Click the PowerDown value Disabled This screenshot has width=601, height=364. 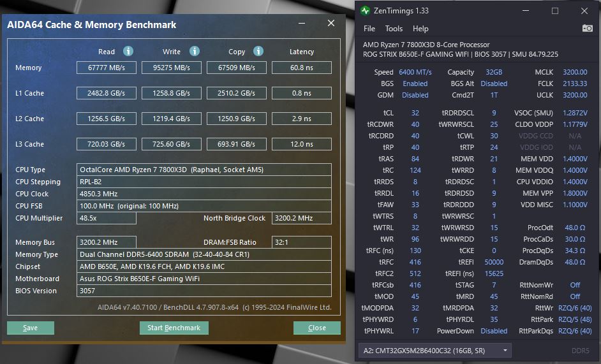click(x=494, y=331)
